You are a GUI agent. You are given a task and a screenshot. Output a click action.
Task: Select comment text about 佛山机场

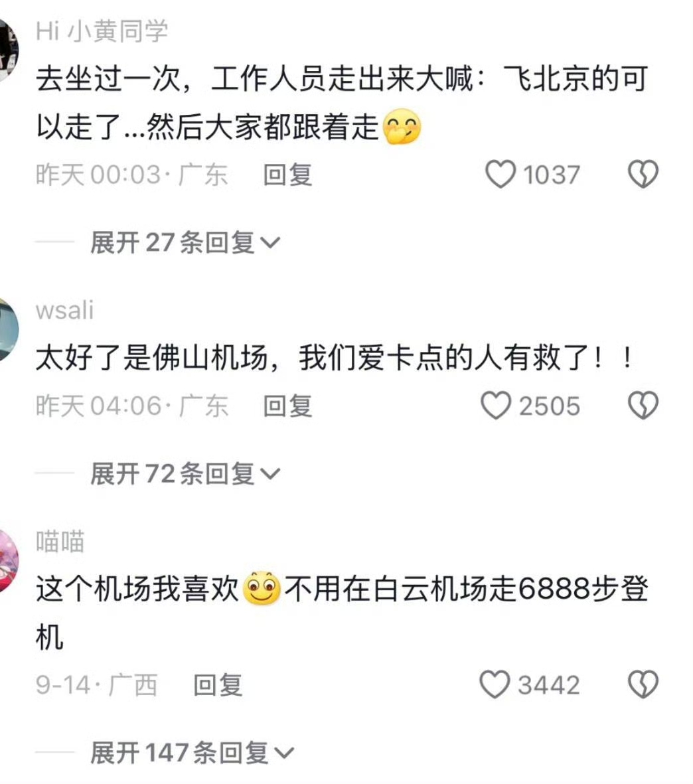(x=335, y=358)
